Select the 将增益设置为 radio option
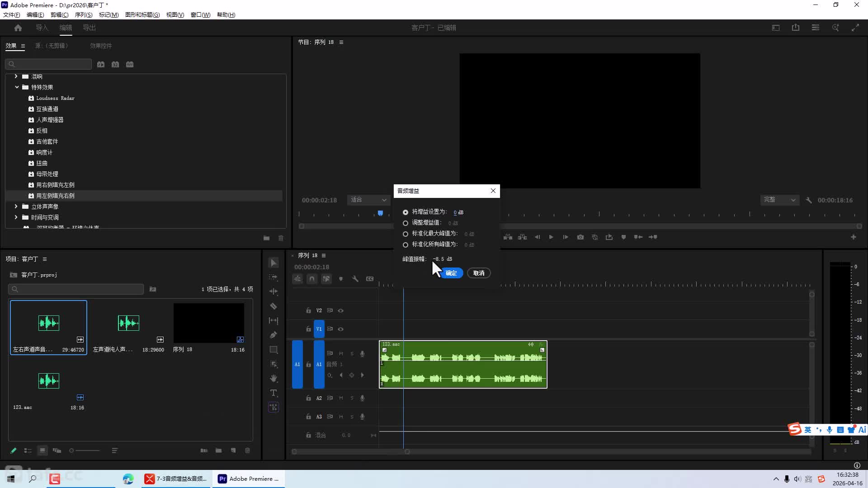868x488 pixels. pos(406,212)
